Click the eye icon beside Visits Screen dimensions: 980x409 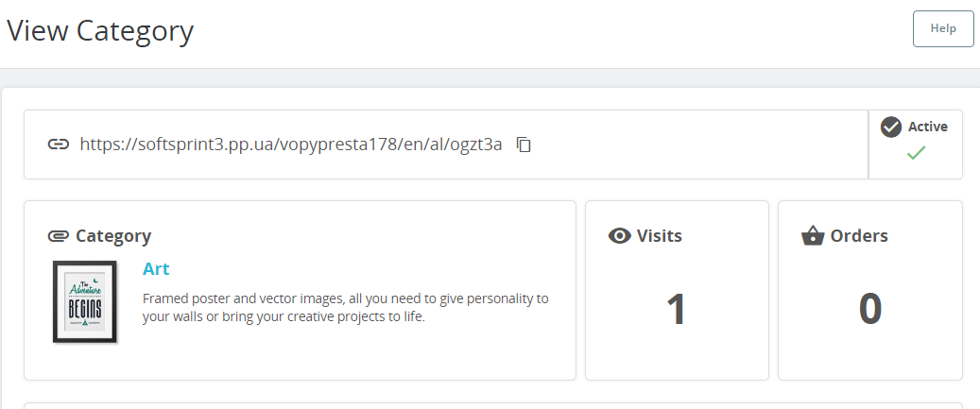click(x=619, y=236)
